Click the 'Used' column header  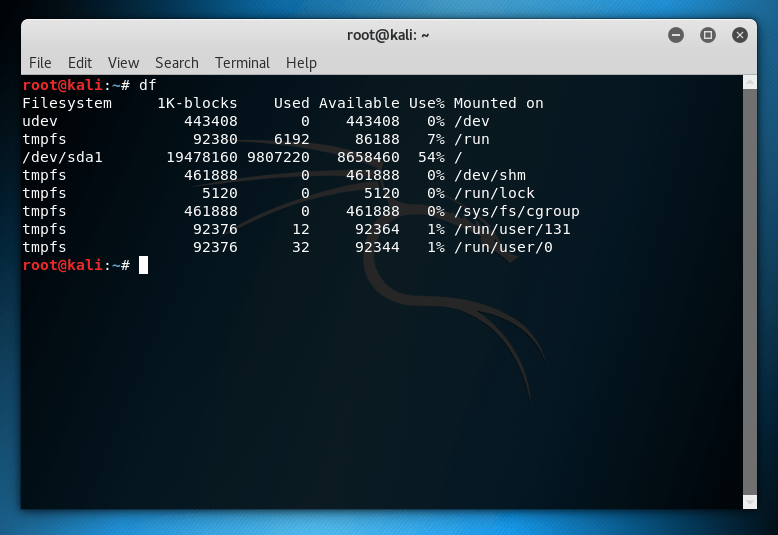coord(292,103)
